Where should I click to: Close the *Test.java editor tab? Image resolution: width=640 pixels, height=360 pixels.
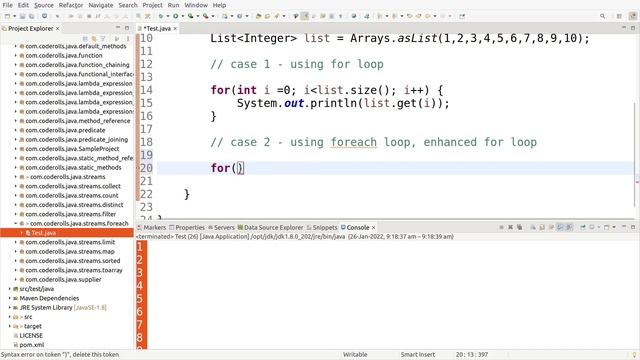[175, 28]
